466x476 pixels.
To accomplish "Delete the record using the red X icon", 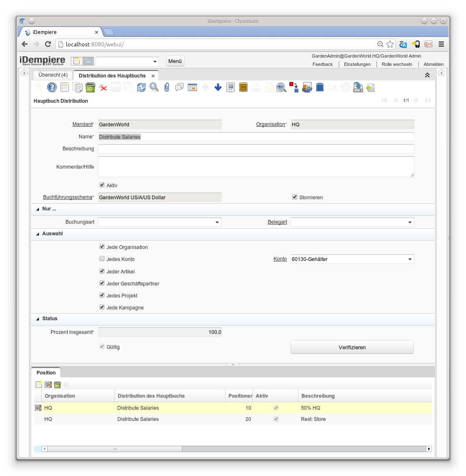I will [x=103, y=87].
